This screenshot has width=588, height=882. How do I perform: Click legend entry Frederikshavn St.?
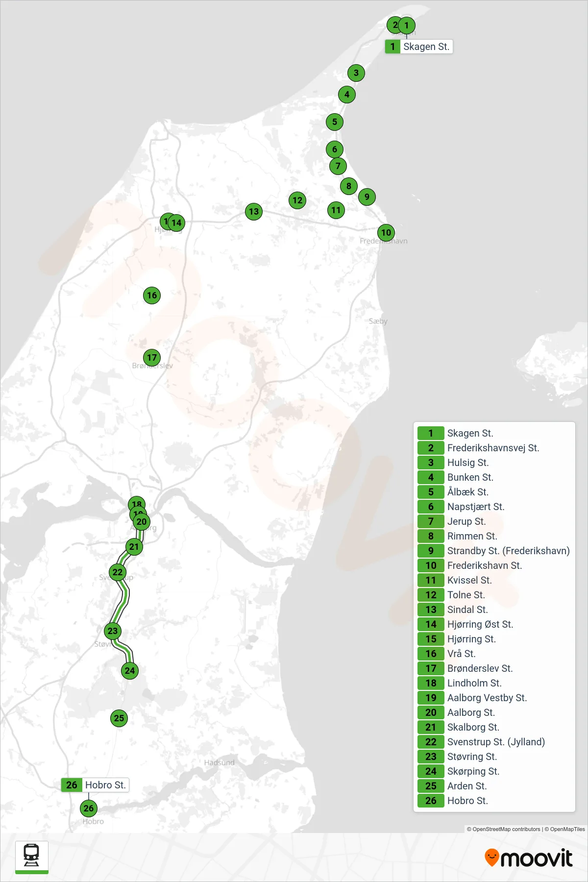click(x=494, y=565)
